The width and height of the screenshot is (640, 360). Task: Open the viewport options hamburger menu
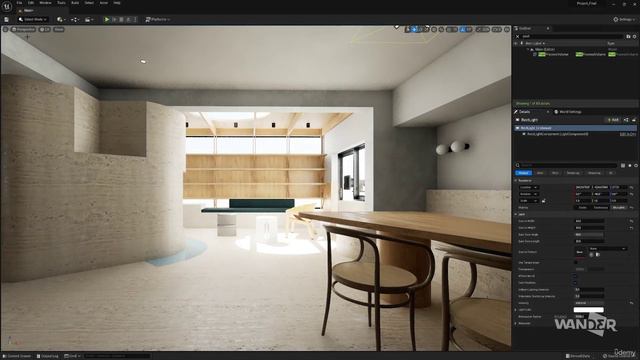pos(5,29)
